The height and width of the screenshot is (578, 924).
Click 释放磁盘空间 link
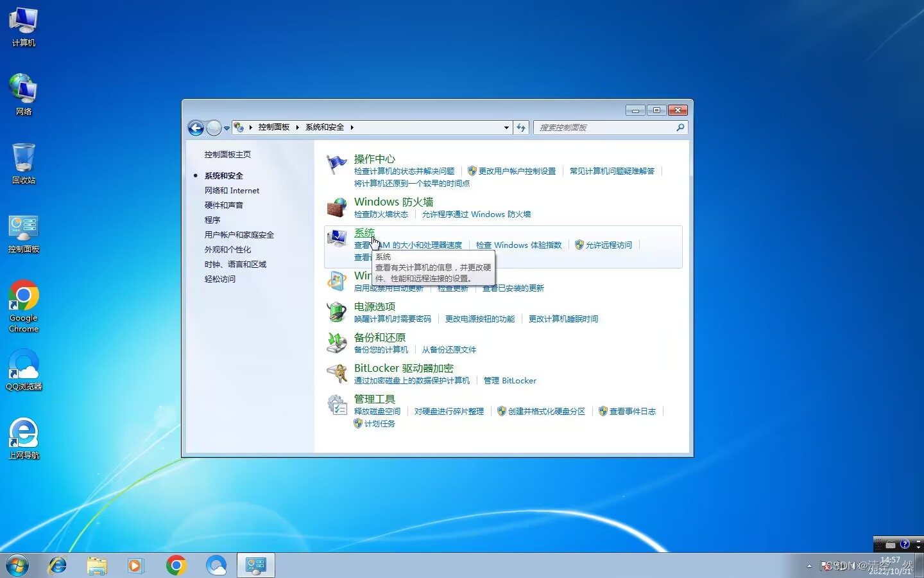click(377, 411)
